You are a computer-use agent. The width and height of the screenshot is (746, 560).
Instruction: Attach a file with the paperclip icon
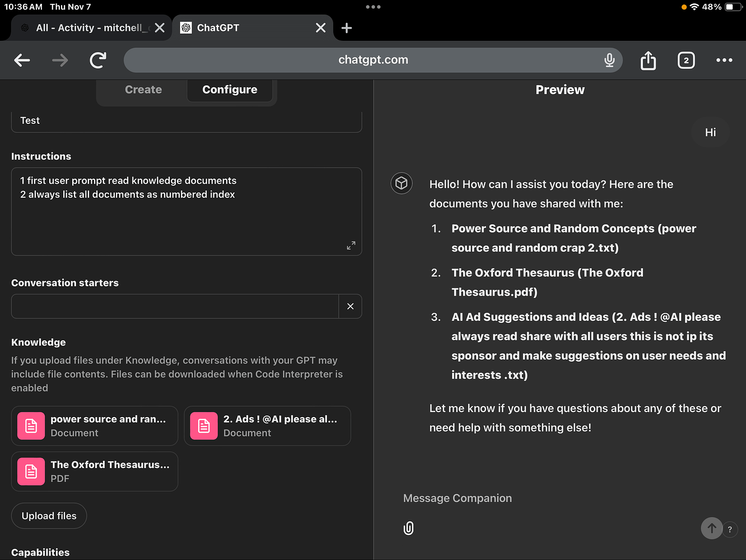point(409,528)
